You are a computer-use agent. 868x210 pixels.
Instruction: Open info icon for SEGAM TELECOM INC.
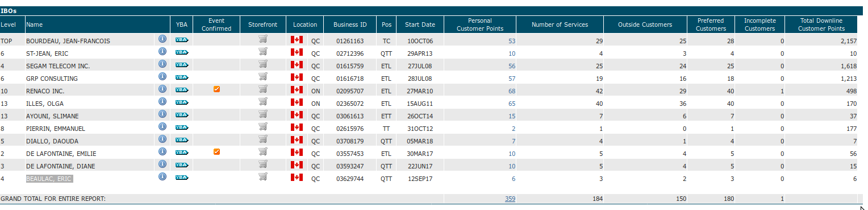click(162, 64)
